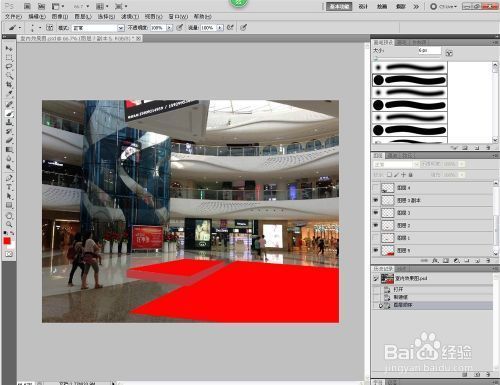Select the Magic Wand tool

(x=9, y=76)
